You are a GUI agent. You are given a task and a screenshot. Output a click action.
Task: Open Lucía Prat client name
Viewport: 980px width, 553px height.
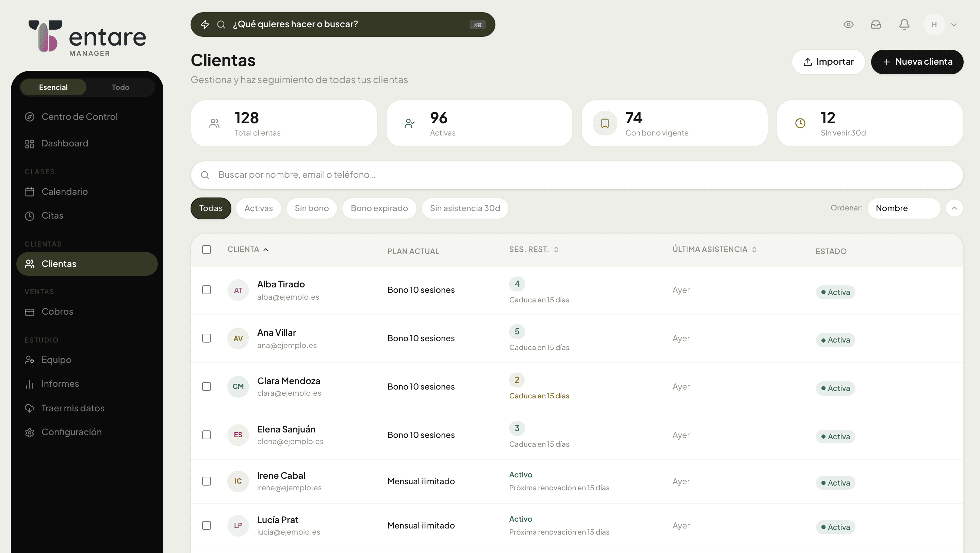coord(278,520)
